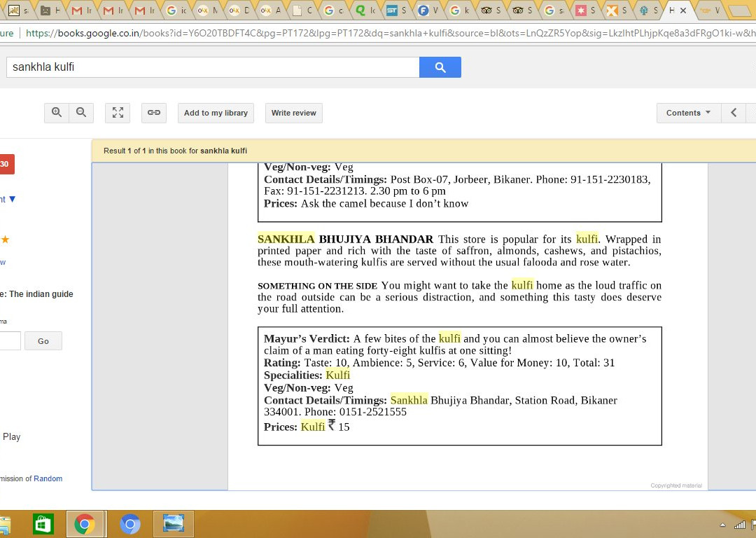756x538 pixels.
Task: Click the orange star rating
Action: coord(5,240)
